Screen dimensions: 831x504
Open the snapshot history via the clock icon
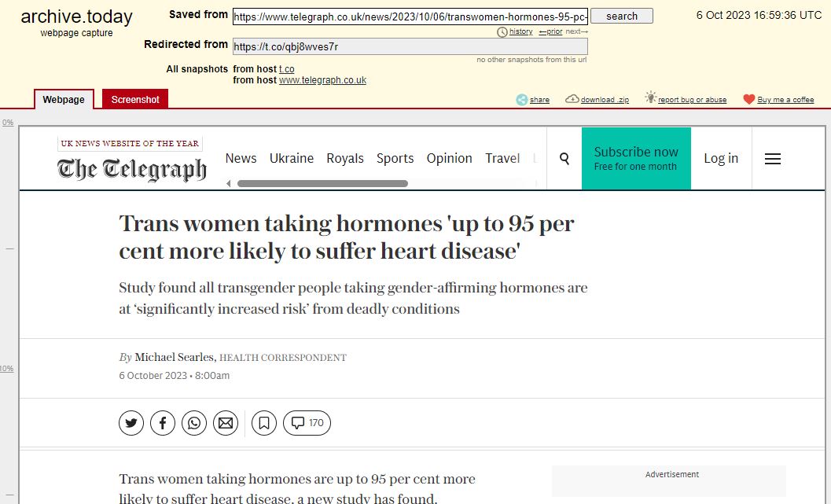click(x=502, y=31)
